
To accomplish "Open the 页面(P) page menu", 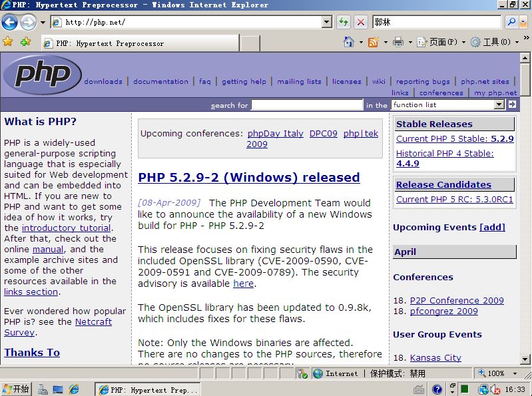I will [x=441, y=42].
